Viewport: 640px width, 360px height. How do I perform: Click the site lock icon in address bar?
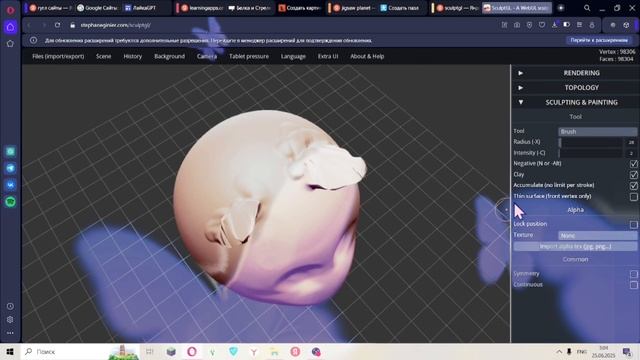pos(72,25)
